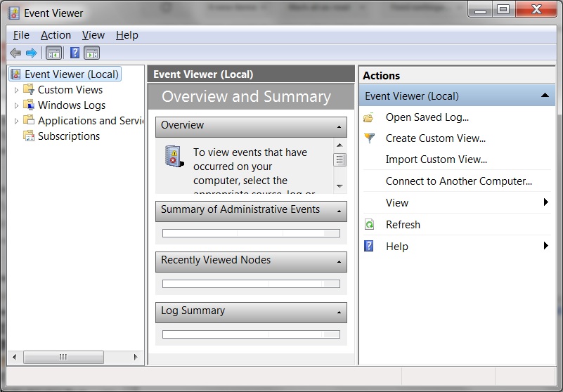Click the Event Viewer title bar icon
Viewport: 563px width, 392px height.
(14, 13)
